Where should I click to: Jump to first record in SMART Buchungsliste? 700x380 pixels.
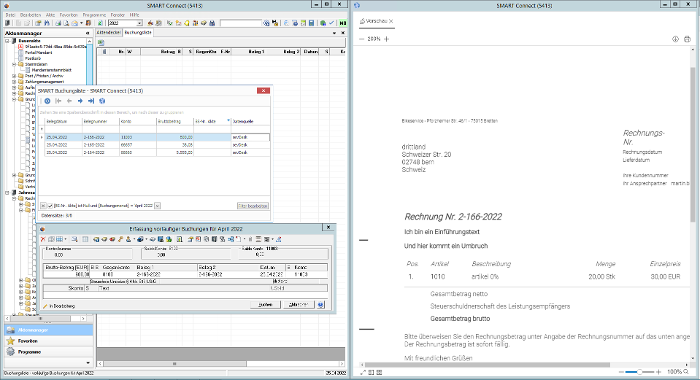(x=58, y=101)
